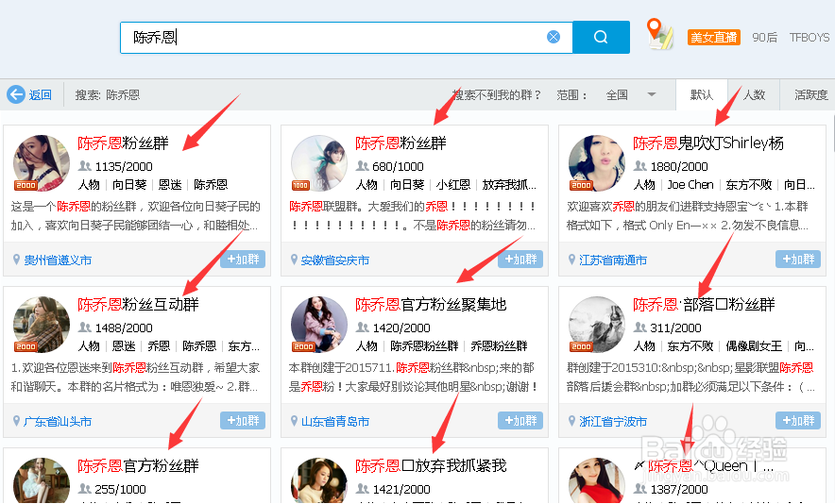Click pin icon beside 安徽省安庆市
The height and width of the screenshot is (504, 835).
(294, 260)
